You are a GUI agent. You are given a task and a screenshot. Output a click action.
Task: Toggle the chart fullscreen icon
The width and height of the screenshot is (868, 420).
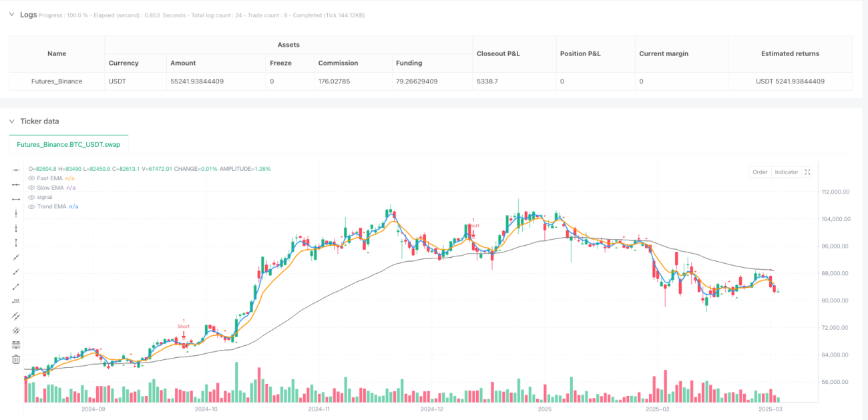click(x=807, y=172)
